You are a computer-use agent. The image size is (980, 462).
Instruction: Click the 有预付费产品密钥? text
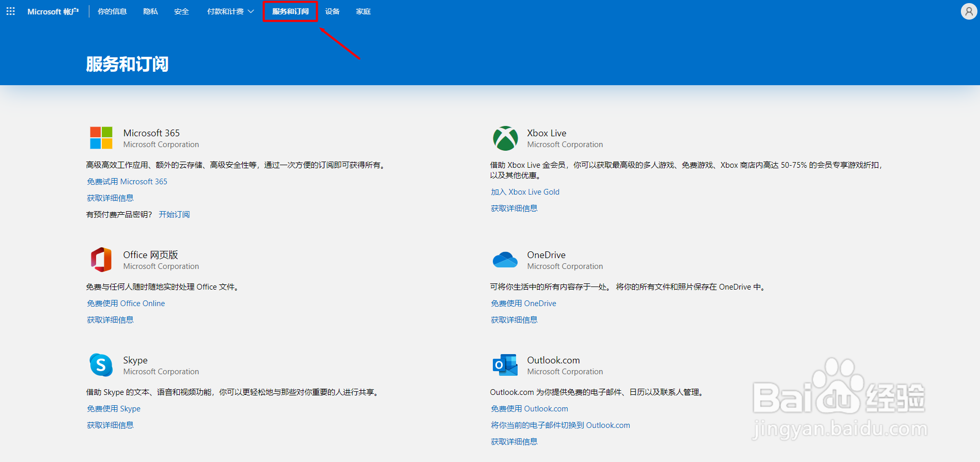click(119, 215)
